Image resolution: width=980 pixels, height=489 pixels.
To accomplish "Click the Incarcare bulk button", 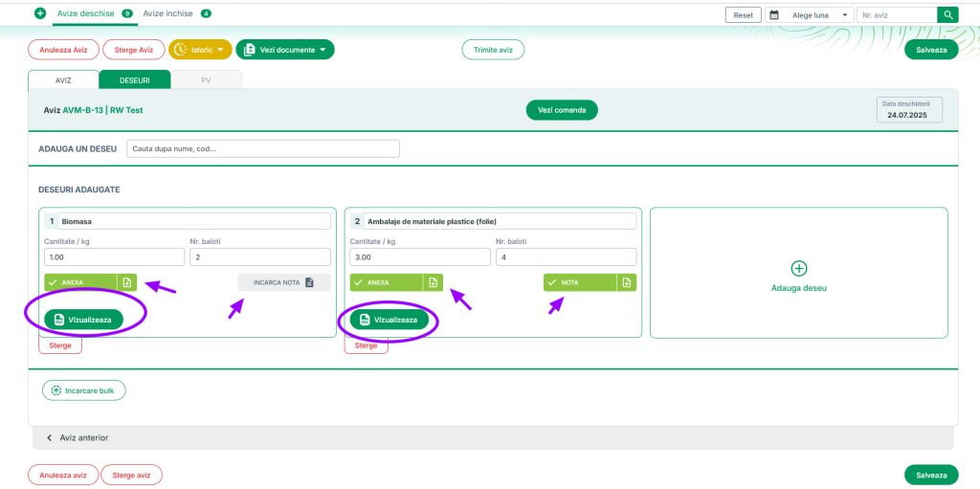I will click(84, 390).
